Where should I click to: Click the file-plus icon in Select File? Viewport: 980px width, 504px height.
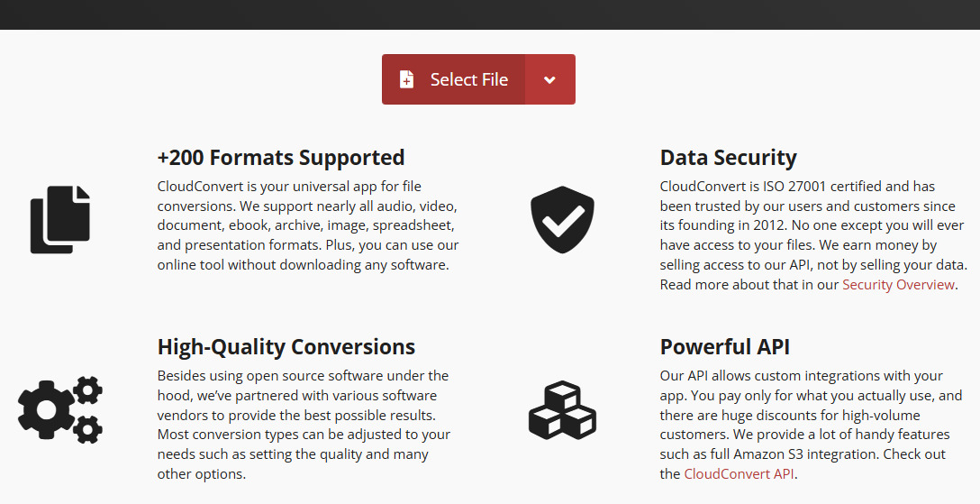(x=406, y=79)
